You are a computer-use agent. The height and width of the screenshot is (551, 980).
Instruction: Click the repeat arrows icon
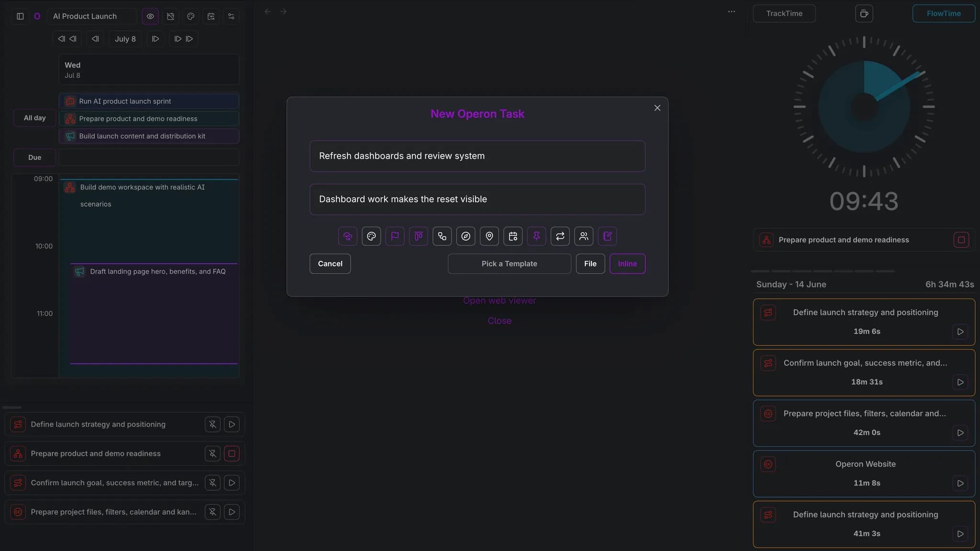coord(560,236)
